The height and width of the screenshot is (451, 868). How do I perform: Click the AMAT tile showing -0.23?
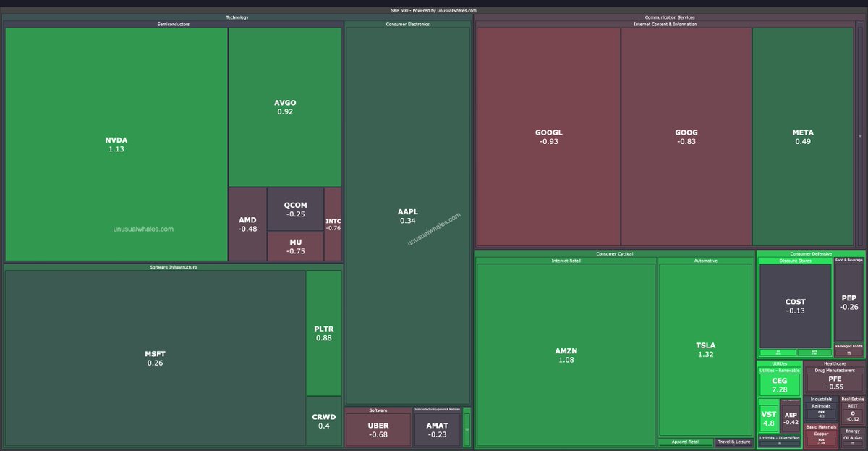[437, 430]
